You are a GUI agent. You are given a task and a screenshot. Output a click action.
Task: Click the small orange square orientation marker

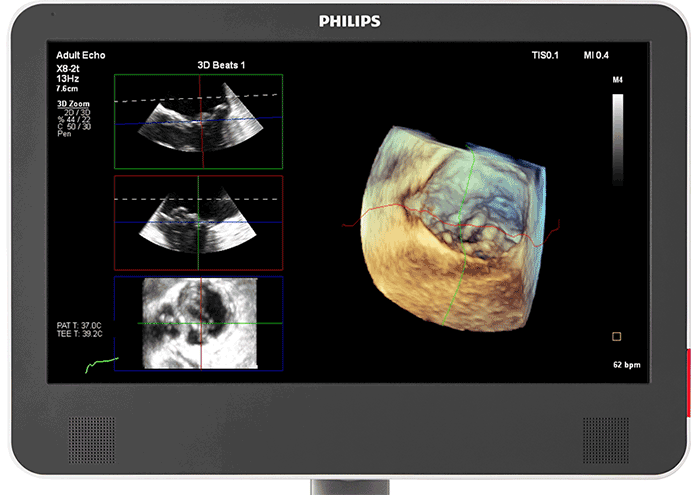pyautogui.click(x=617, y=337)
